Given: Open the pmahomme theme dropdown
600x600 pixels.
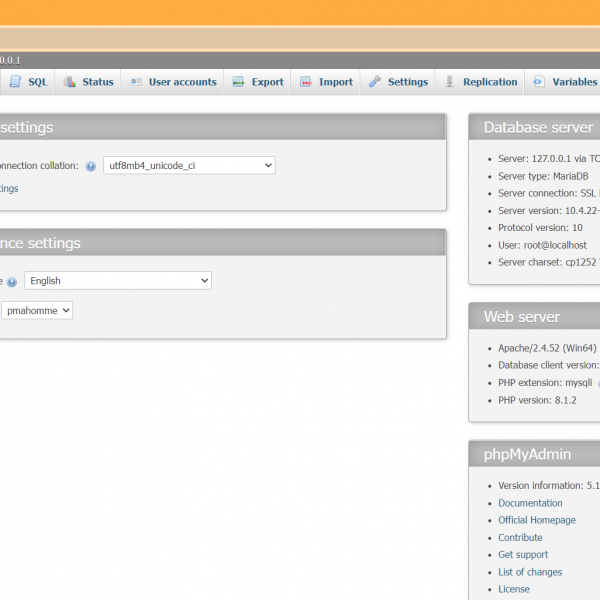Looking at the screenshot, I should 37,311.
